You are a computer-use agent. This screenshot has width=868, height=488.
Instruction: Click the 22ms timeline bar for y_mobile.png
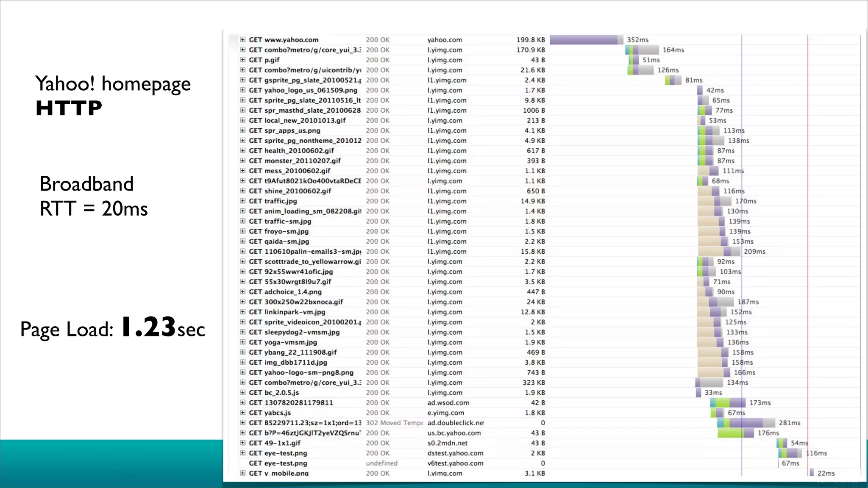click(x=812, y=473)
